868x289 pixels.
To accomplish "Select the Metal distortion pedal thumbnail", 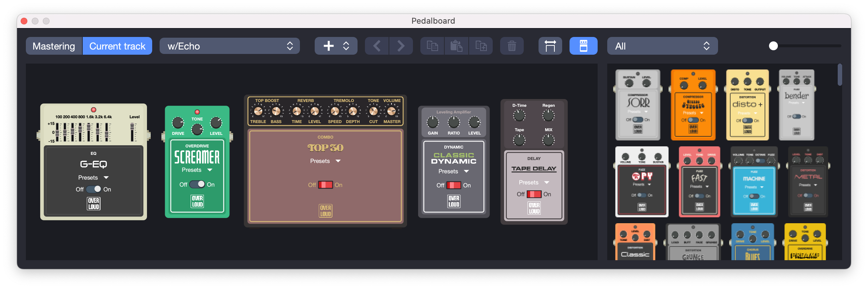I will coord(808,181).
